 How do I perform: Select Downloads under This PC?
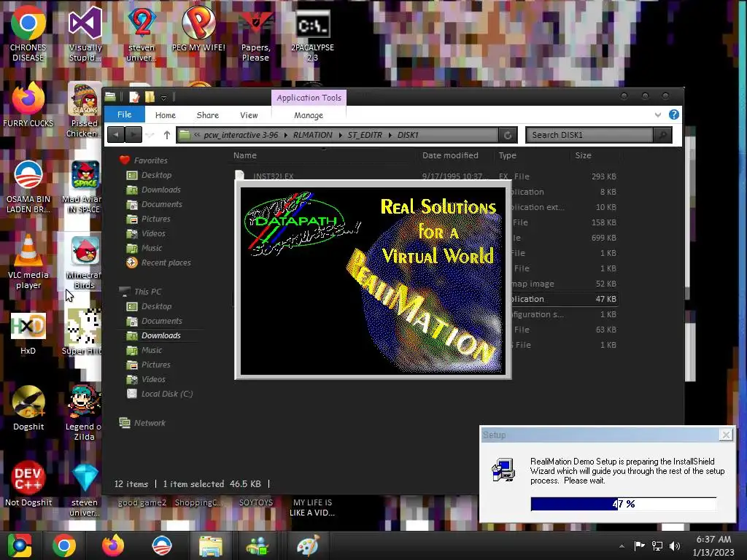click(x=161, y=335)
